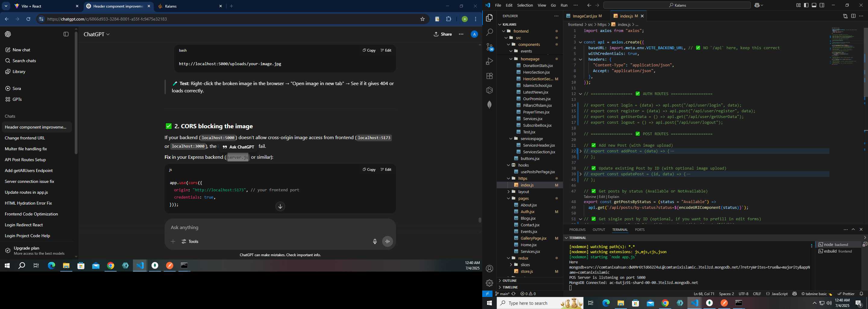Click the scroll to bottom arrow in ChatGPT
This screenshot has height=309, width=868.
coord(280,206)
